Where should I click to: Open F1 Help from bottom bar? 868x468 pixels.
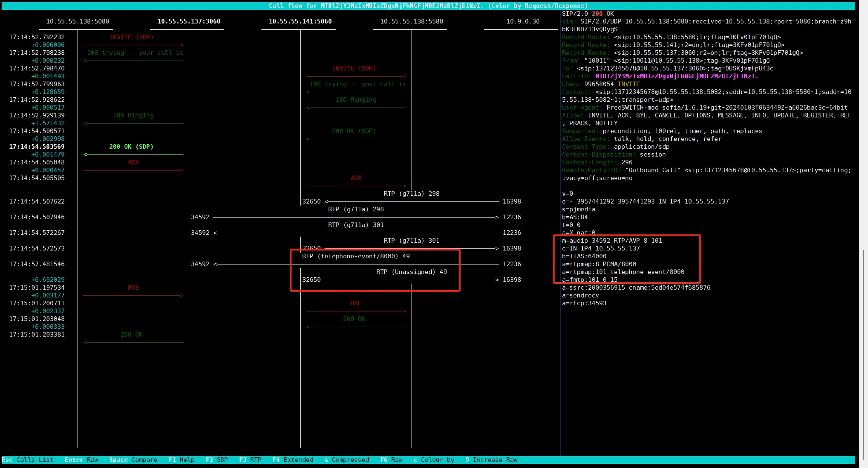pos(181,460)
